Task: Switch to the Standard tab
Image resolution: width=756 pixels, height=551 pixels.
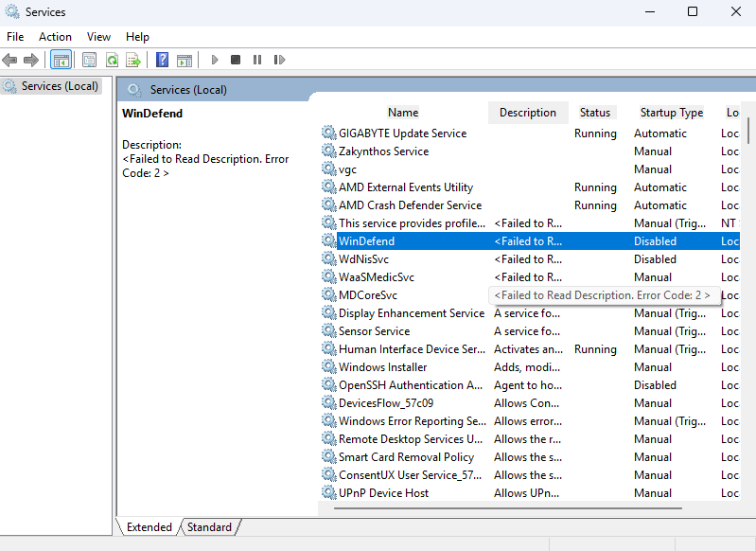Action: (209, 527)
